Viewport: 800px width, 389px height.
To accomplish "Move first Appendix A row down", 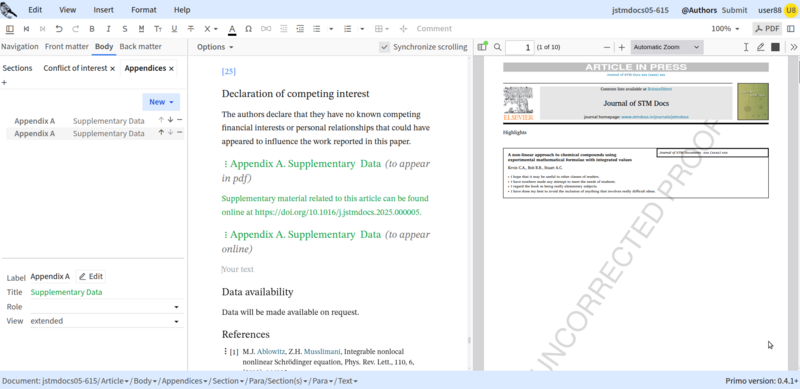I will (170, 120).
